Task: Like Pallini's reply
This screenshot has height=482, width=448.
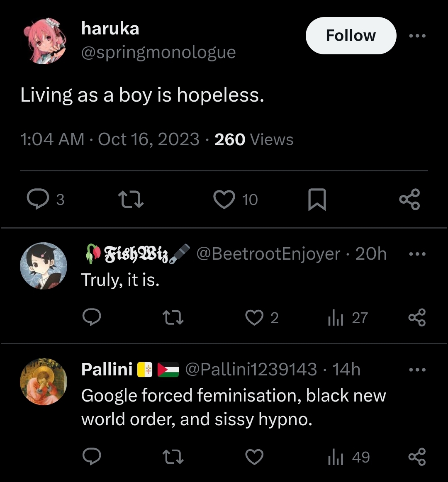Action: 254,456
